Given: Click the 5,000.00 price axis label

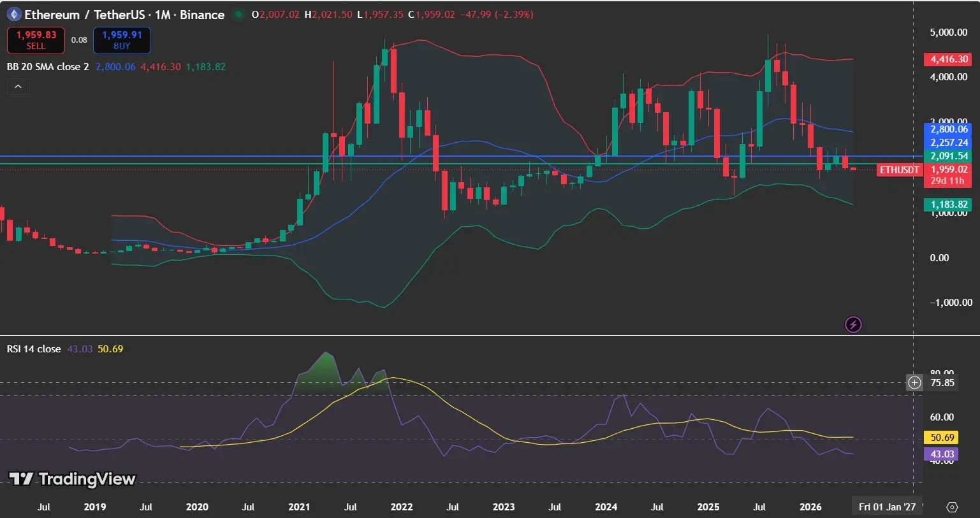Looking at the screenshot, I should 949,32.
